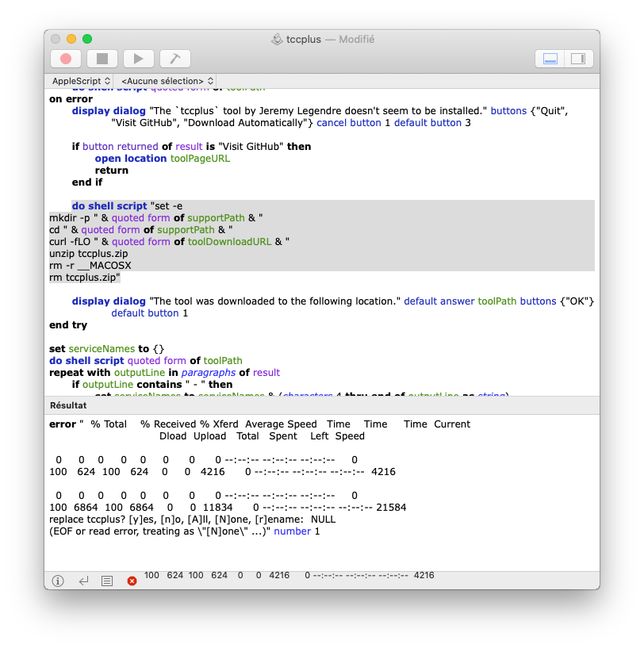Image resolution: width=644 pixels, height=648 pixels.
Task: Toggle the bottom result pane view
Action: (550, 59)
